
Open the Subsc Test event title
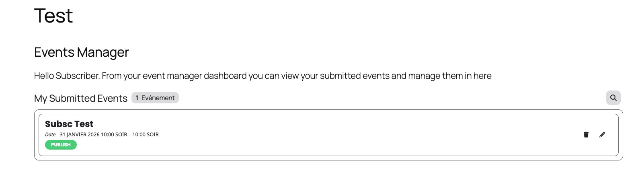69,124
